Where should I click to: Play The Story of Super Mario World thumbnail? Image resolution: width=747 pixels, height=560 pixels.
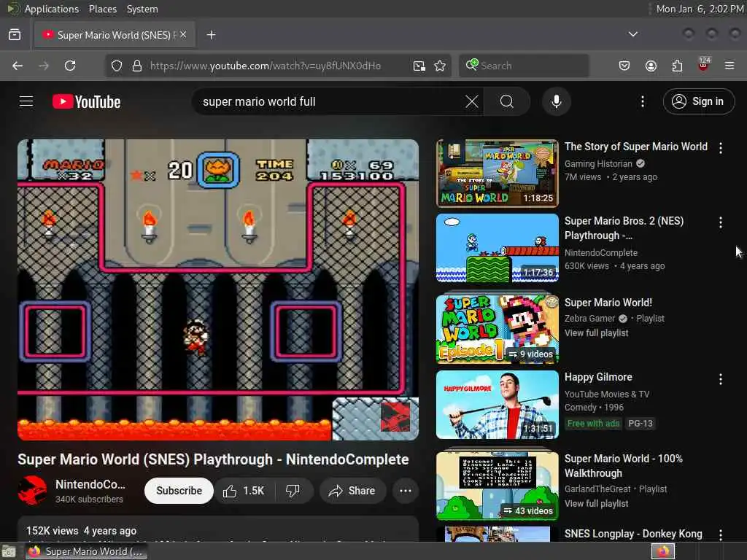[498, 174]
